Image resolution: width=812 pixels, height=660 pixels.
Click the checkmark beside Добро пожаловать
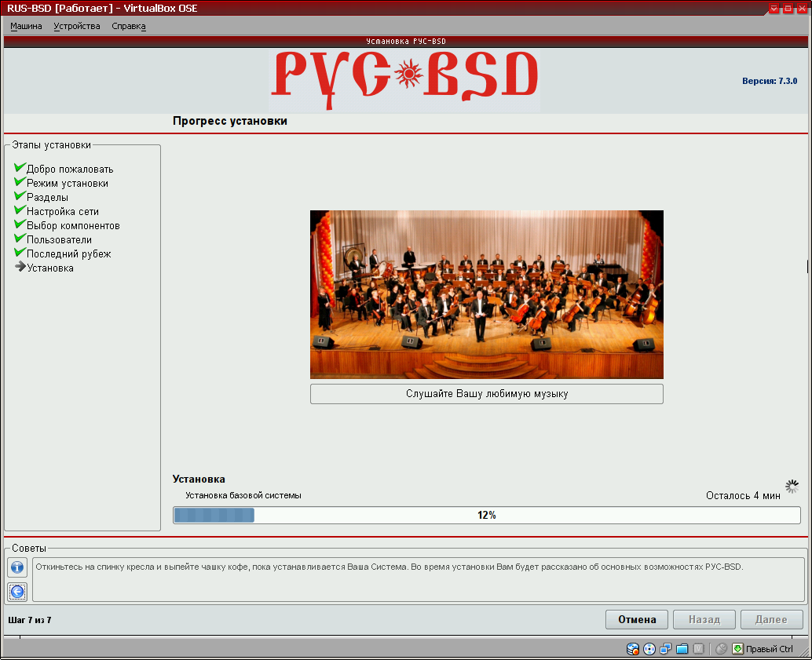tap(20, 167)
